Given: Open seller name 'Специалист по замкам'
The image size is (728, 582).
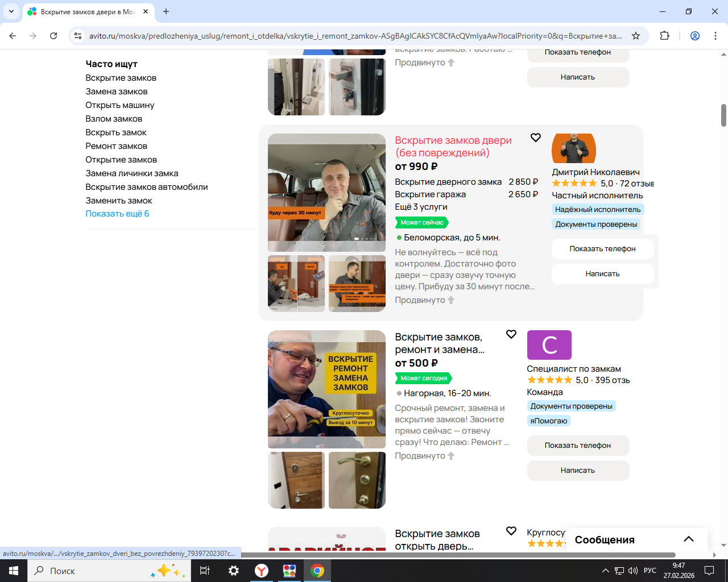Looking at the screenshot, I should (574, 369).
